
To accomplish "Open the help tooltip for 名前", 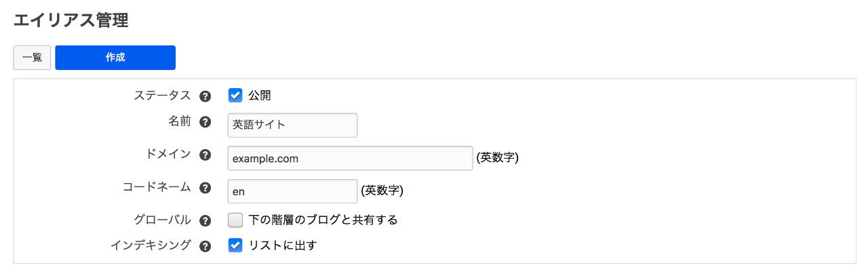I will pyautogui.click(x=205, y=123).
